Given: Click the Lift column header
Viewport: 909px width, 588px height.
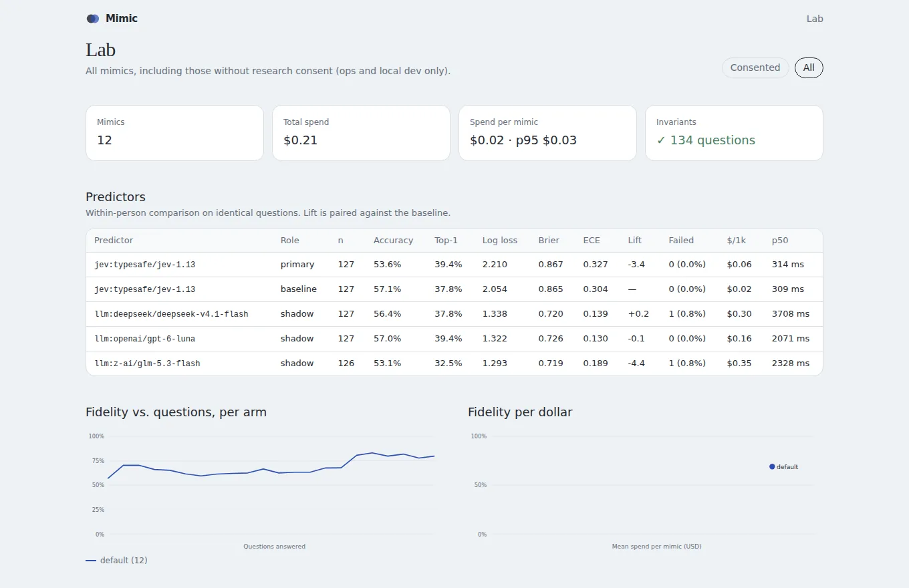Looking at the screenshot, I should [634, 241].
